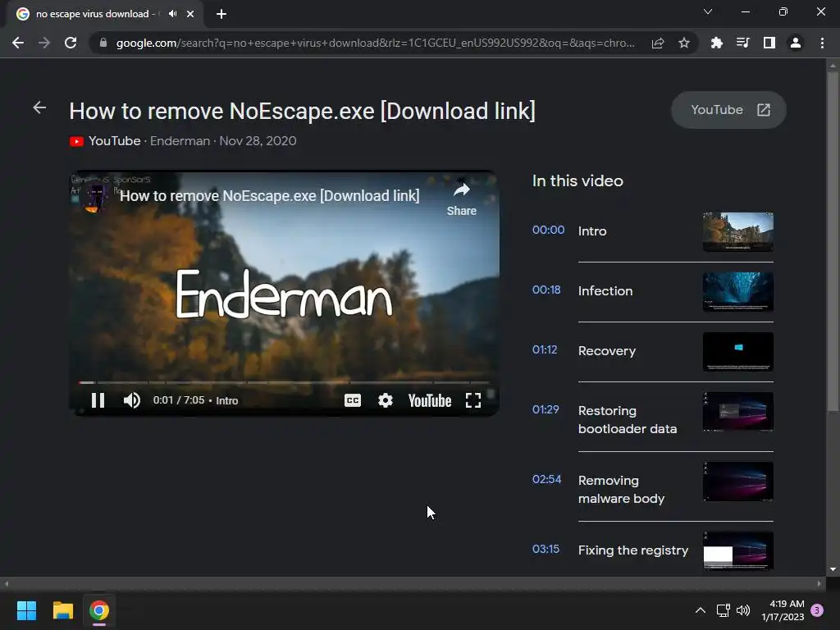The width and height of the screenshot is (840, 630).
Task: Open the clock showing 4:19 AM
Action: [x=783, y=610]
